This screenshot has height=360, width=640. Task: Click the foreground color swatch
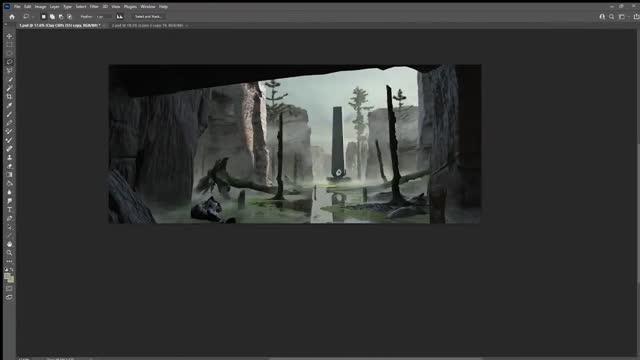click(x=7, y=276)
